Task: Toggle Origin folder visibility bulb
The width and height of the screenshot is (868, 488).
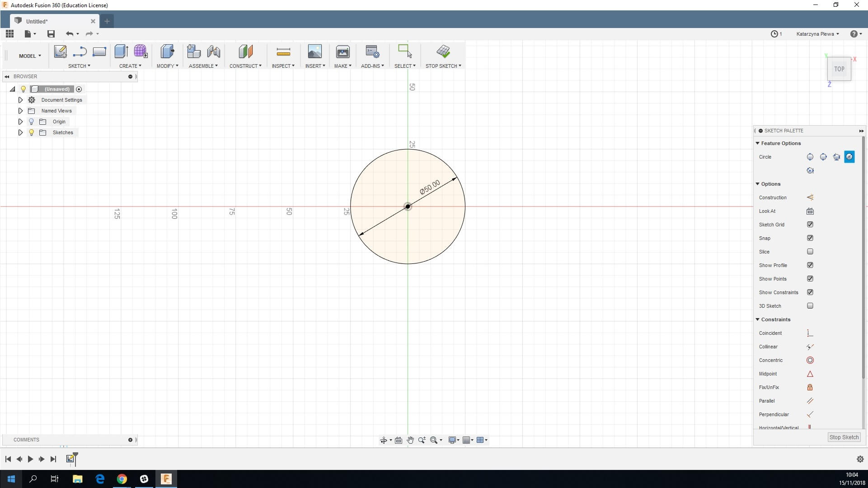Action: [31, 122]
